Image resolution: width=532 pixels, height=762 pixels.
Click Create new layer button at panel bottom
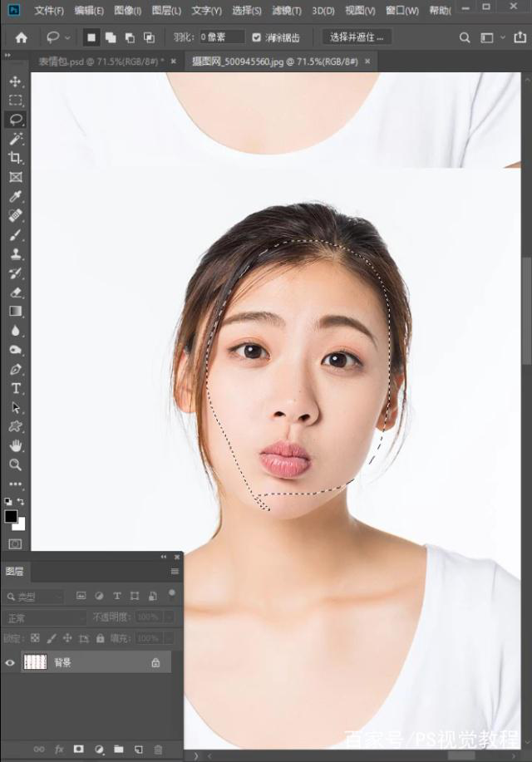click(139, 749)
